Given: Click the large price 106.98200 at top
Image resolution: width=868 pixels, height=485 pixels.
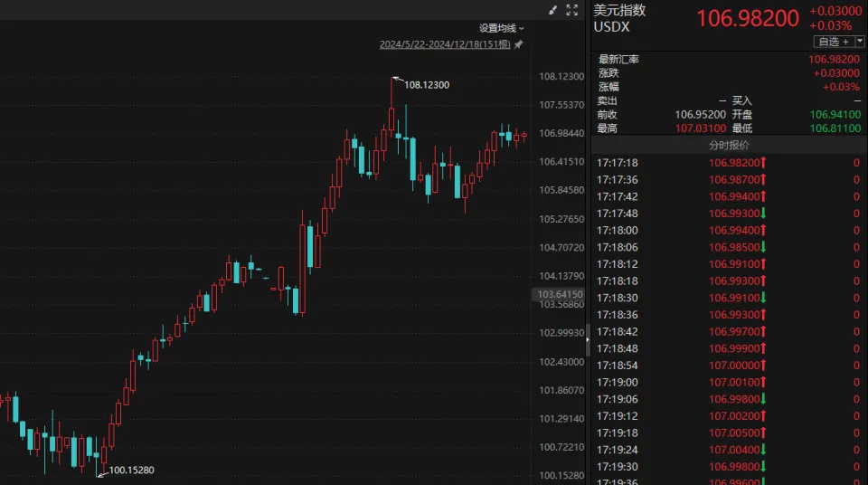Looking at the screenshot, I should point(747,18).
